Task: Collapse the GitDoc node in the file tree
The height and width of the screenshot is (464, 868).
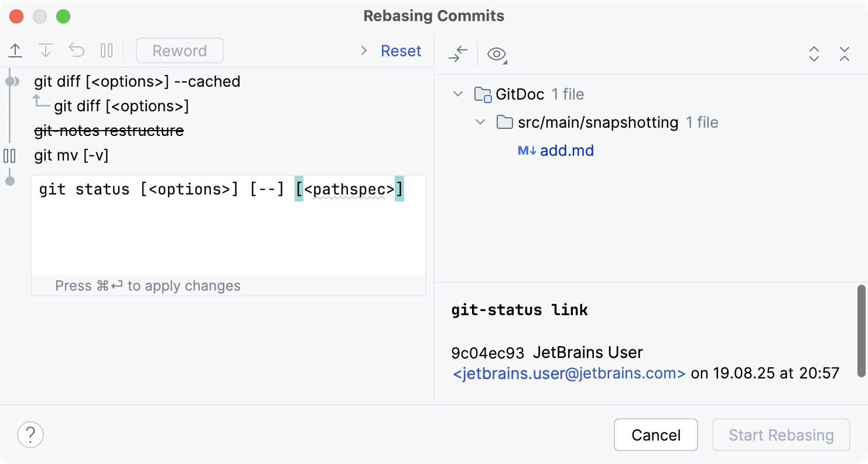Action: pos(457,94)
